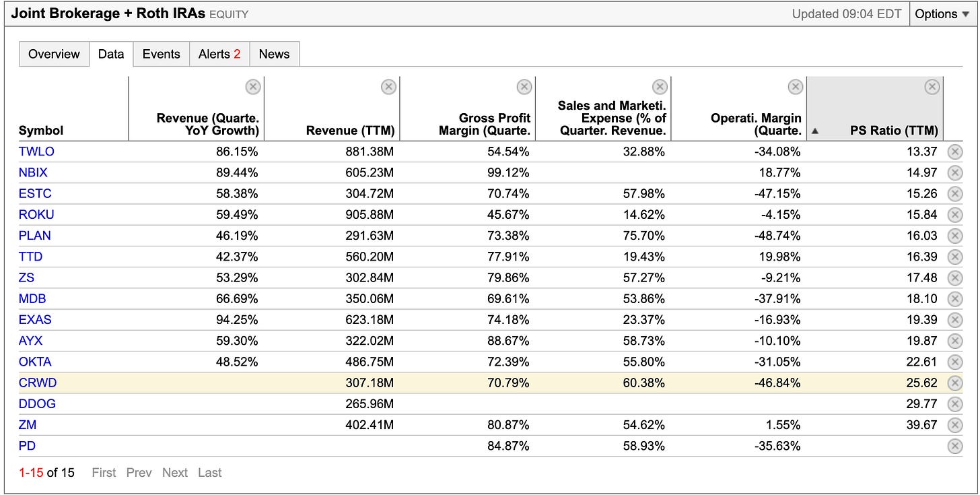Screen dimensions: 980x495
Task: Open the ROKU symbol link
Action: click(x=36, y=215)
